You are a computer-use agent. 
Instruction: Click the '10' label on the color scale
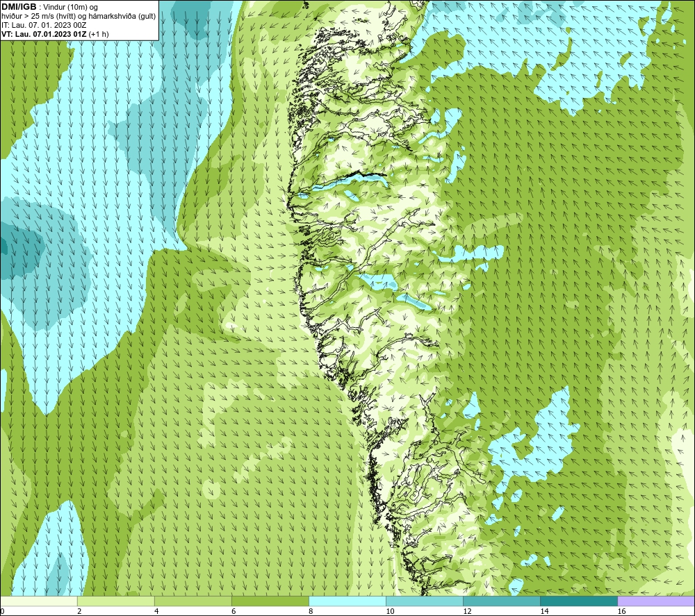click(x=390, y=611)
